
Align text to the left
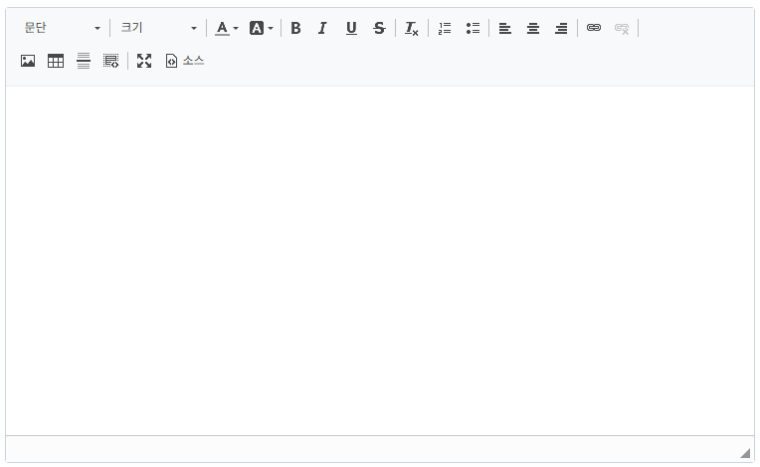click(x=505, y=28)
